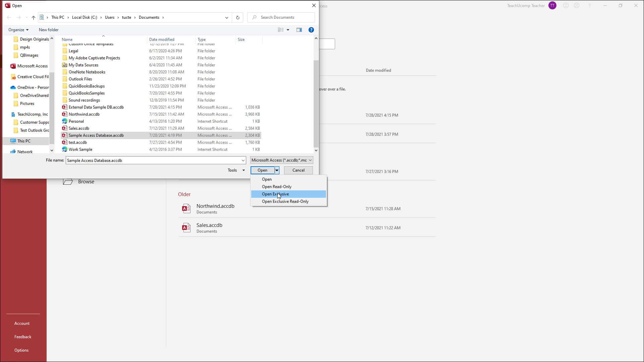Open the Tools dropdown menu
The width and height of the screenshot is (644, 362).
(236, 170)
